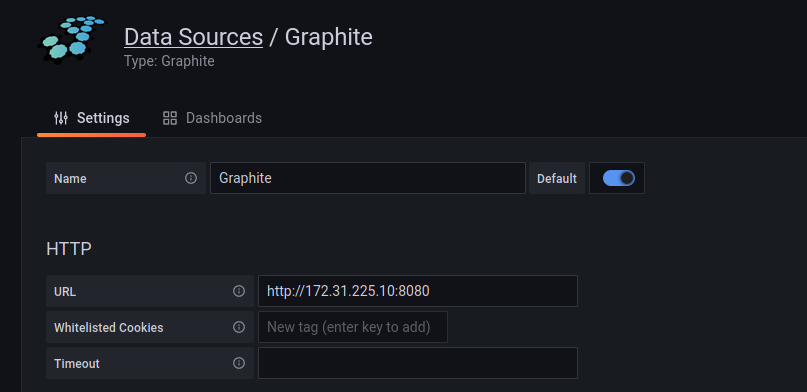
Task: Focus the Name input containing Graphite
Action: coord(367,178)
